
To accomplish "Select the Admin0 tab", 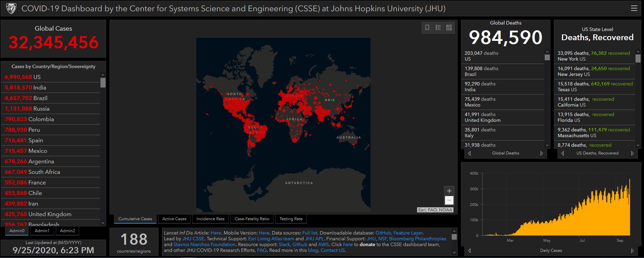I will 17,231.
